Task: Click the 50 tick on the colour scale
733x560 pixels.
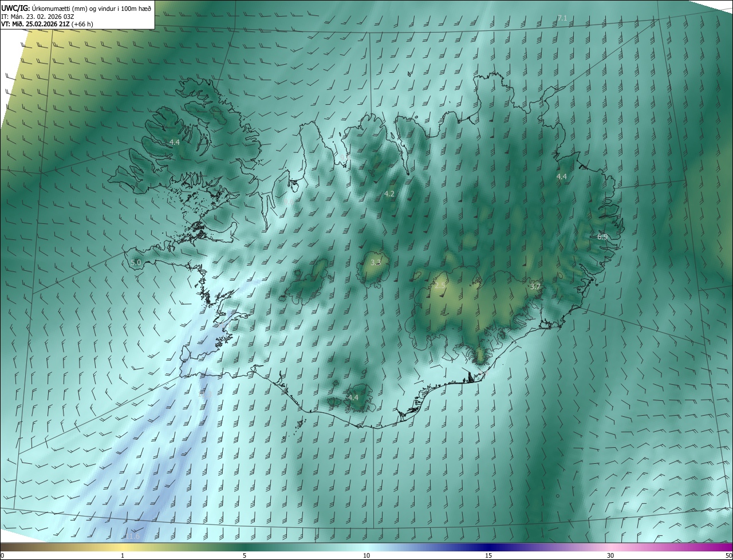Action: (728, 555)
